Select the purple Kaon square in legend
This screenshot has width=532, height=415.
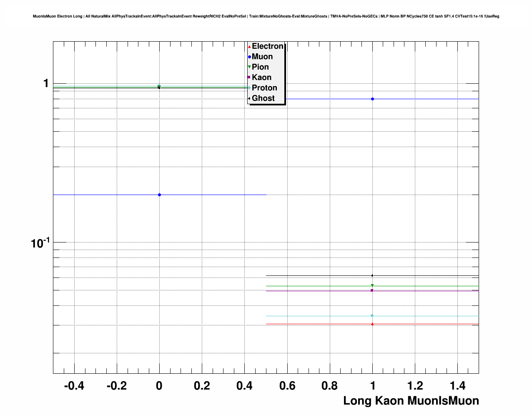[x=249, y=77]
